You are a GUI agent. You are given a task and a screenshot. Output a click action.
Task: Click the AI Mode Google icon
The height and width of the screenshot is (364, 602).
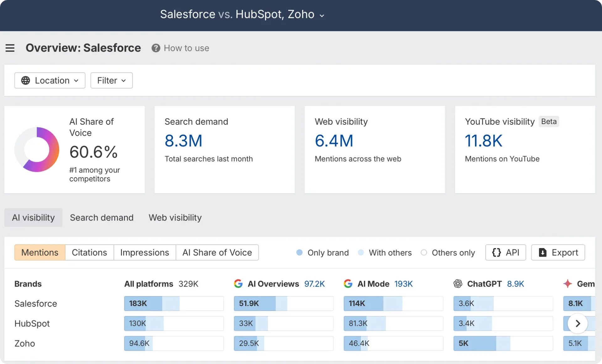[348, 284]
